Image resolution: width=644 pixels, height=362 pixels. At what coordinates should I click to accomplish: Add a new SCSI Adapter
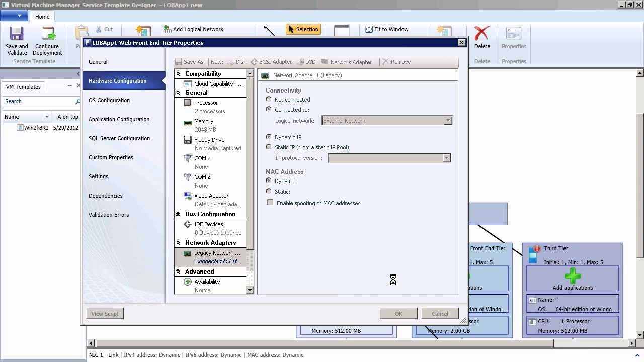coord(271,62)
